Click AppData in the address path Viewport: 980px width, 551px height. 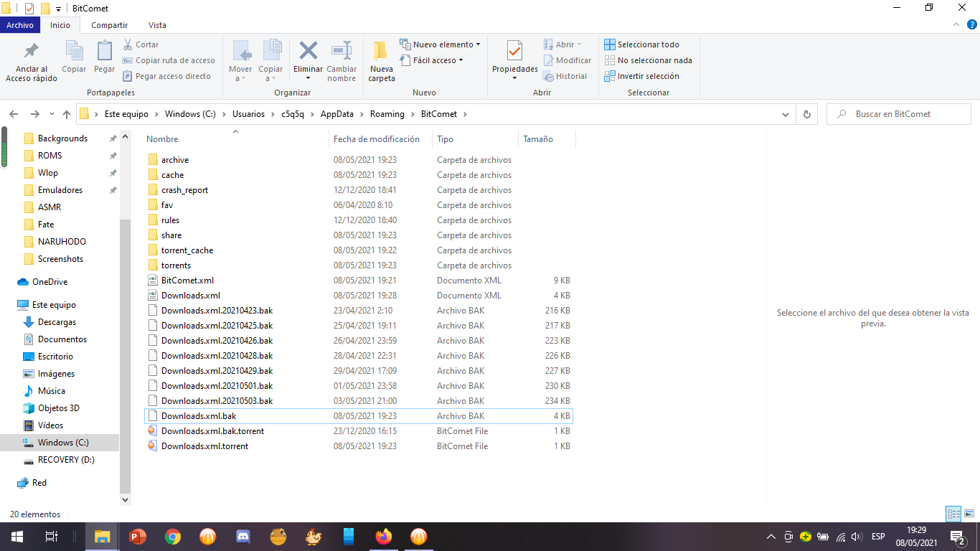(337, 114)
